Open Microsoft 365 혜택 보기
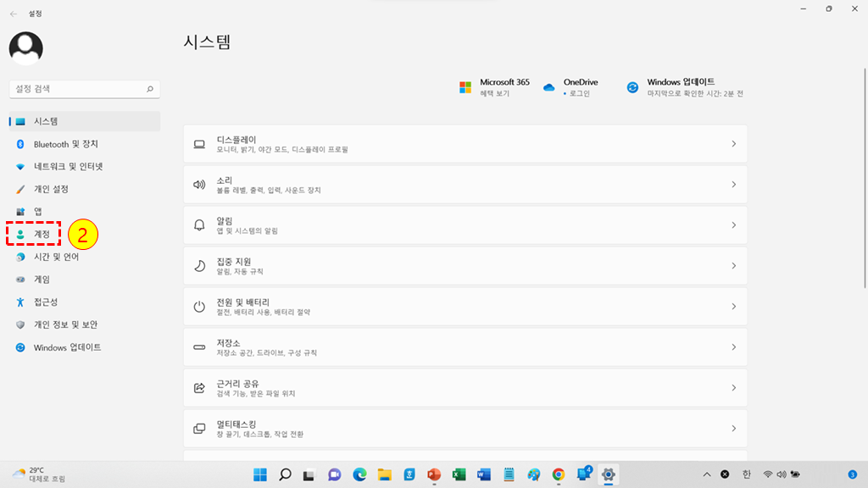The width and height of the screenshot is (868, 488). [x=494, y=87]
